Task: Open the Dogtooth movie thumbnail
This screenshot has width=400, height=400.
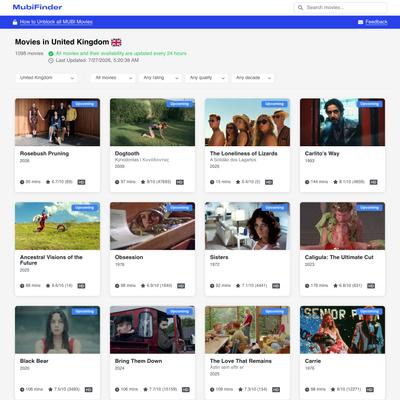Action: [x=152, y=122]
